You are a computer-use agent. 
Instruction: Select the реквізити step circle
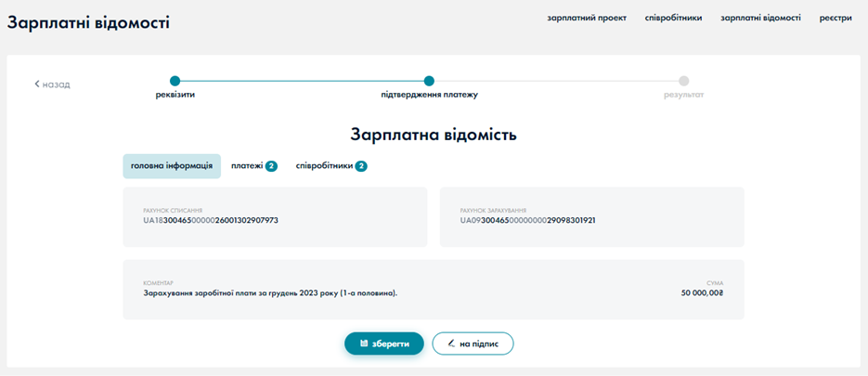point(175,81)
